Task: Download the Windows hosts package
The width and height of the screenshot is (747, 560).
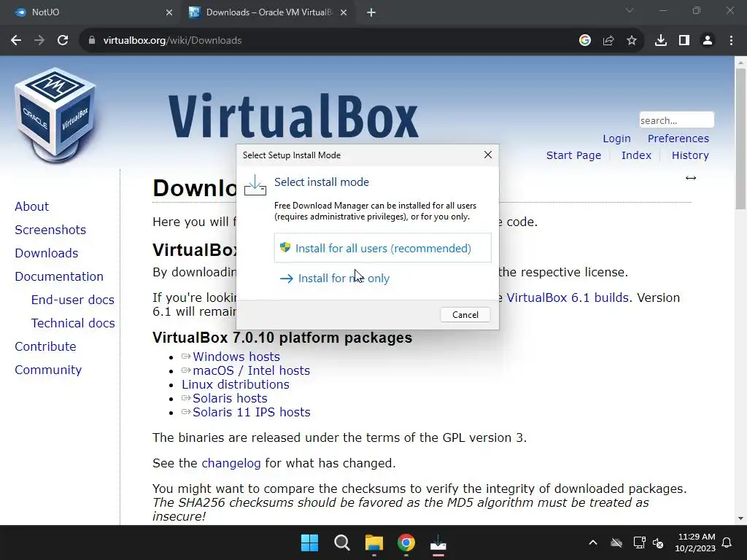Action: pos(236,357)
